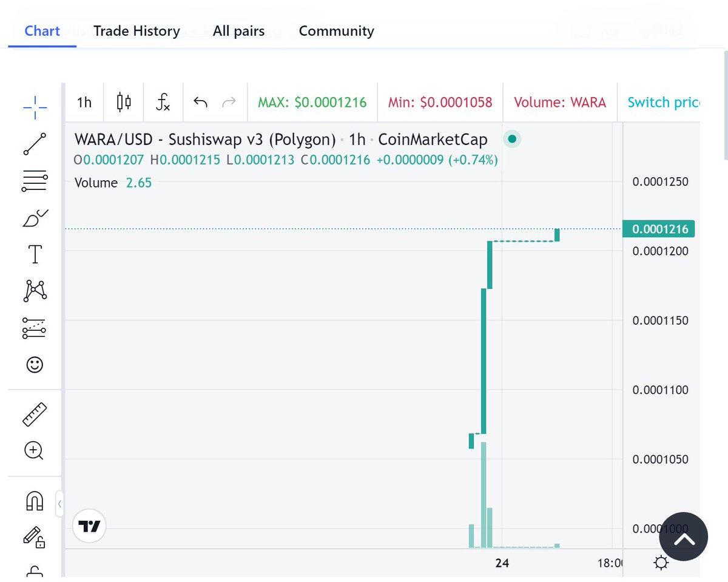
Task: Collapse the drawing toolbar side handle
Action: pos(59,503)
